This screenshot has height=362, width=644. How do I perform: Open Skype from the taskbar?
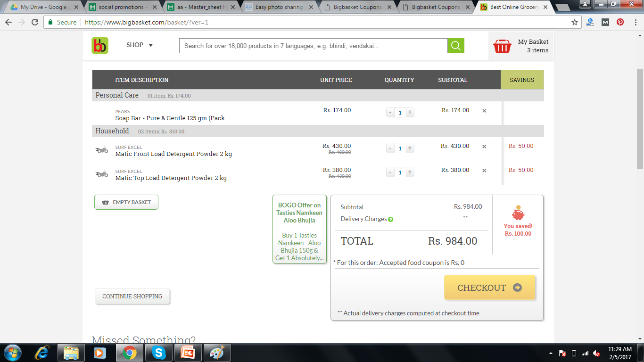tap(159, 353)
